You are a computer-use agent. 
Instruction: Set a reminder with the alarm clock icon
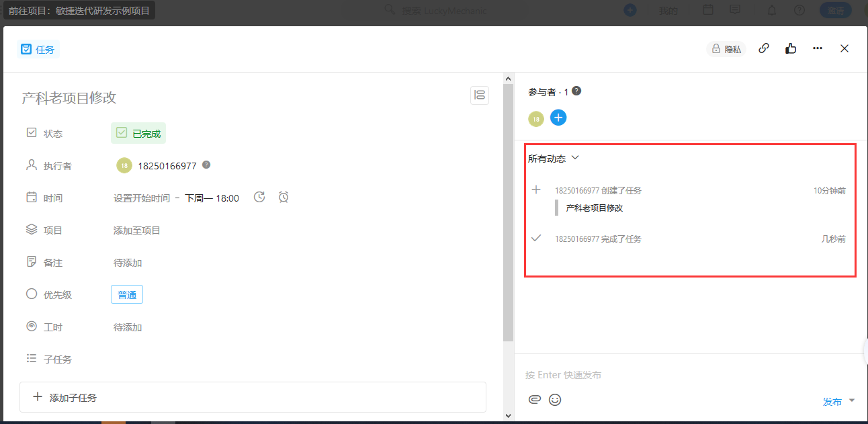(x=283, y=197)
